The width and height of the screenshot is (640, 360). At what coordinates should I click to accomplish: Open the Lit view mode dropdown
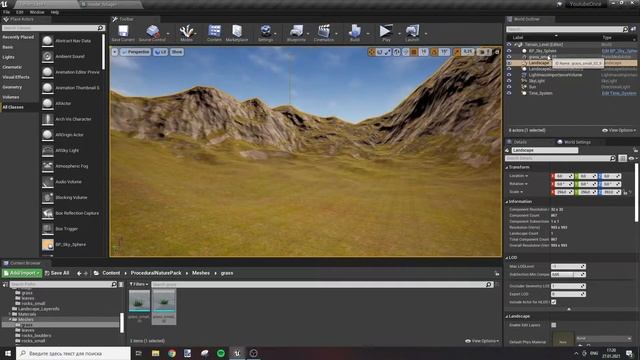tap(161, 52)
